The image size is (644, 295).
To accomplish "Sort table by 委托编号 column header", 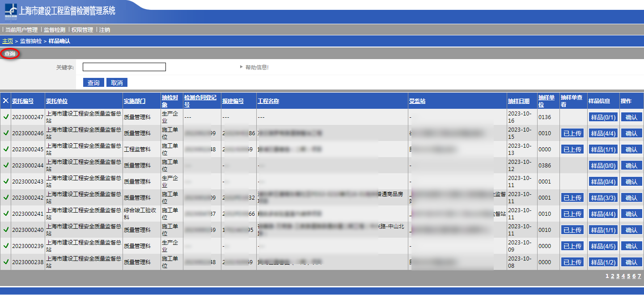I will [22, 101].
